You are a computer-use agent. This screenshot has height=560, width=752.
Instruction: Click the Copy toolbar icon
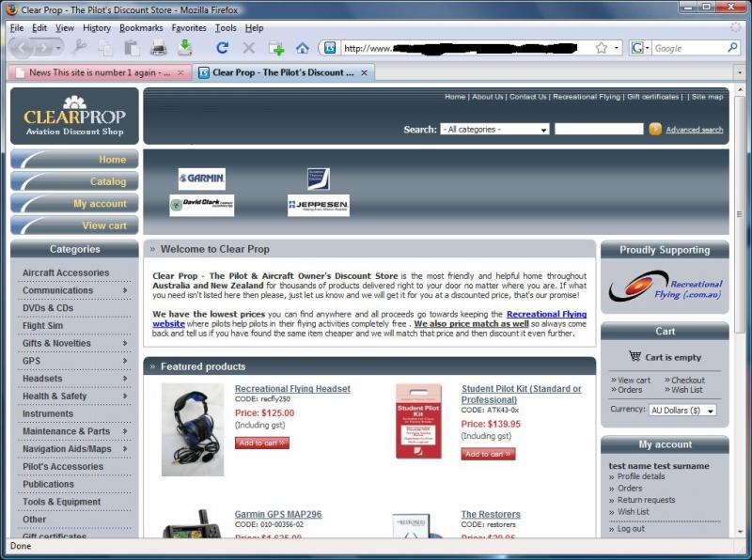tap(105, 48)
